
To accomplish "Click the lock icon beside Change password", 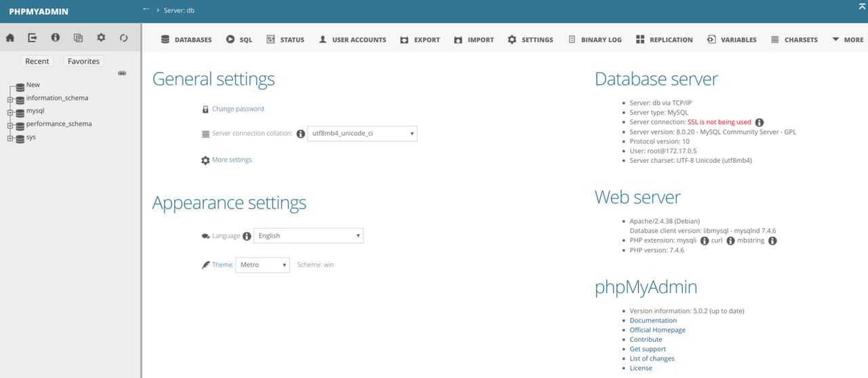I will coord(205,109).
